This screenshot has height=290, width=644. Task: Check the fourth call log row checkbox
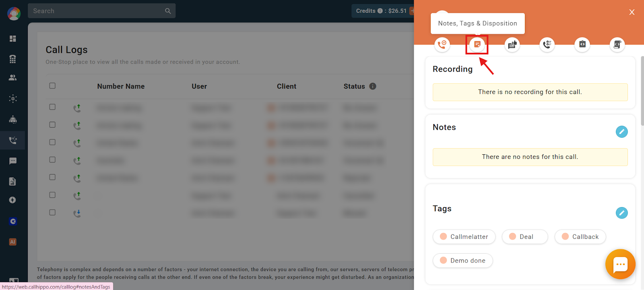tap(52, 160)
